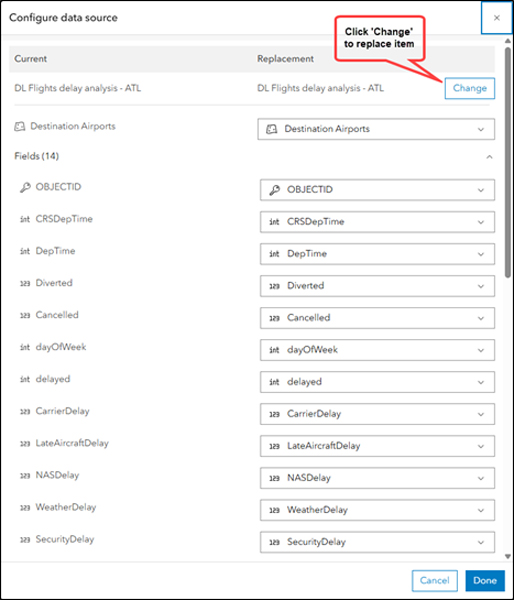Image resolution: width=514 pixels, height=600 pixels.
Task: Click the Current column header text
Action: point(30,59)
